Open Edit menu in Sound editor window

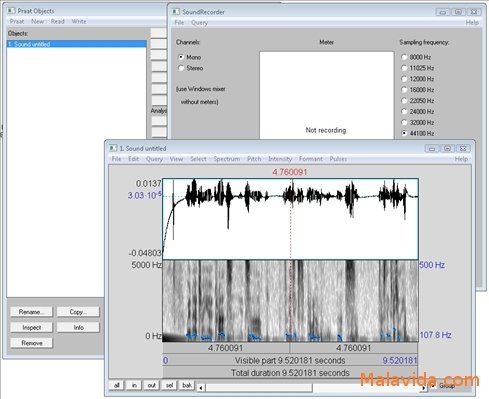tap(133, 159)
